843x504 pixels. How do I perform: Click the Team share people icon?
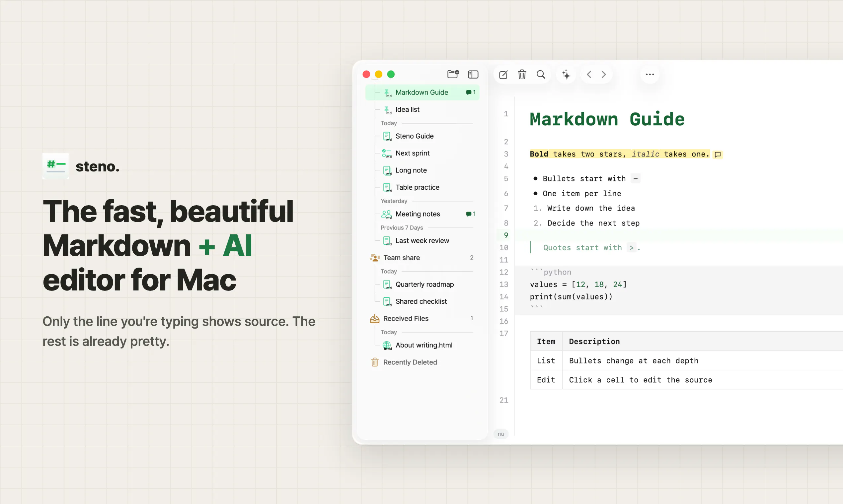[375, 257]
